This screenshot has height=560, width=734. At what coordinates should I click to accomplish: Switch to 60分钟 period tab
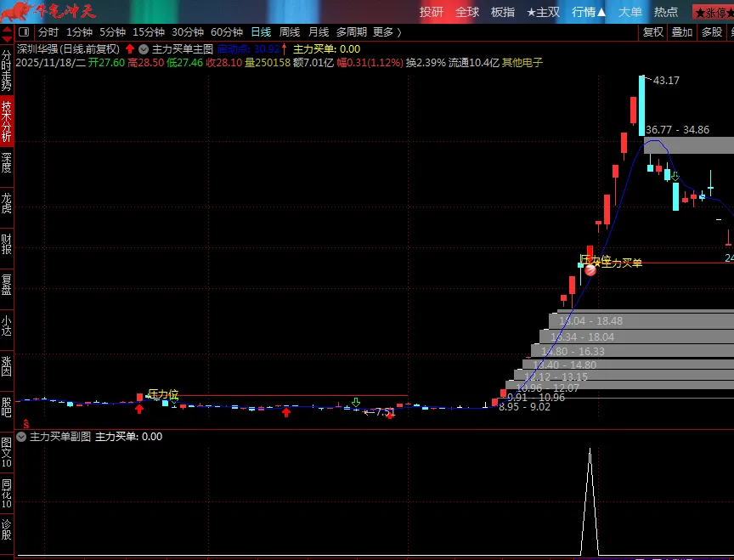(x=227, y=32)
